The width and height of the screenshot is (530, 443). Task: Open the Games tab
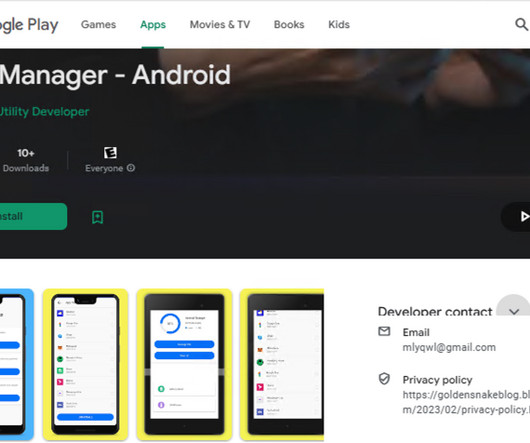point(98,25)
